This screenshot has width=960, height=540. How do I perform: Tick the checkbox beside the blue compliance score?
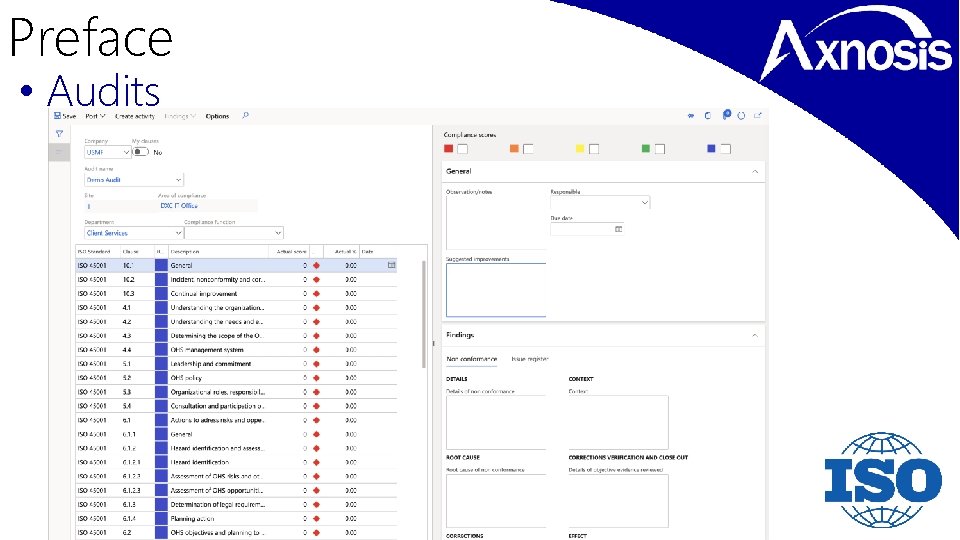pos(726,149)
